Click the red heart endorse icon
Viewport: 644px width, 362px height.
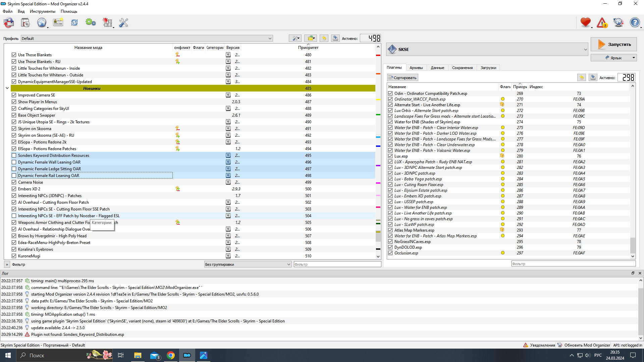[585, 23]
